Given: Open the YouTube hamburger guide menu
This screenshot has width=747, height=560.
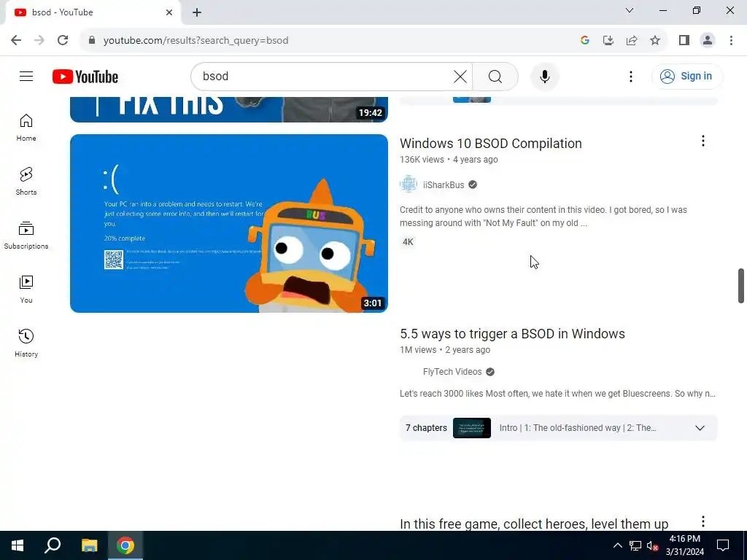Looking at the screenshot, I should pyautogui.click(x=26, y=76).
